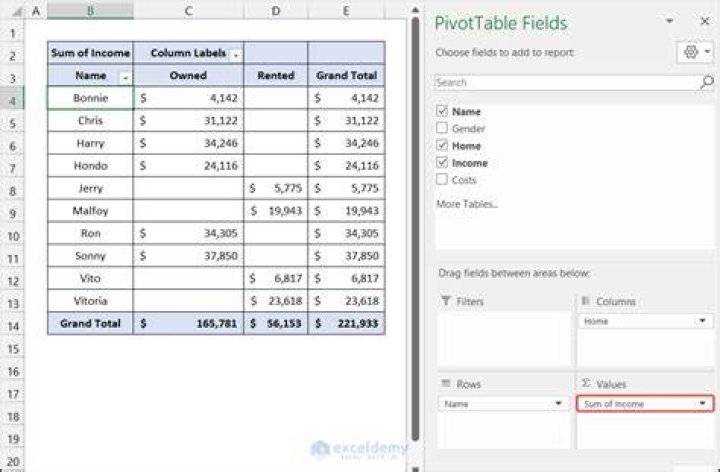Select Owned grand total 165,781
Image resolution: width=720 pixels, height=472 pixels.
[188, 323]
